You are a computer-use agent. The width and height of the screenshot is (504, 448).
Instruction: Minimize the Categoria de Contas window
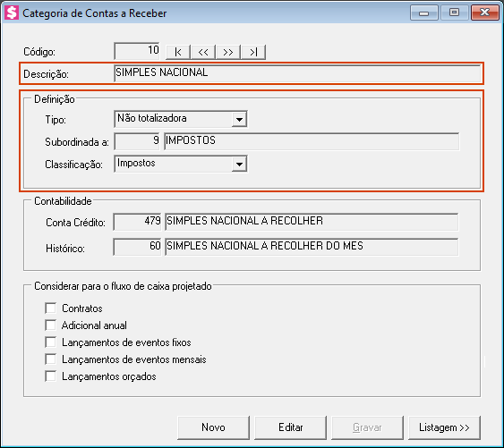(424, 13)
